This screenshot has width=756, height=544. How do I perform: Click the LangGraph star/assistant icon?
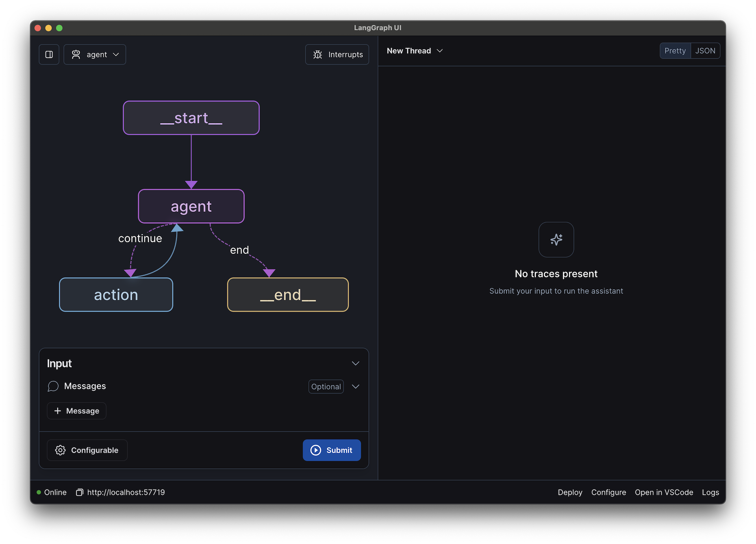(556, 239)
